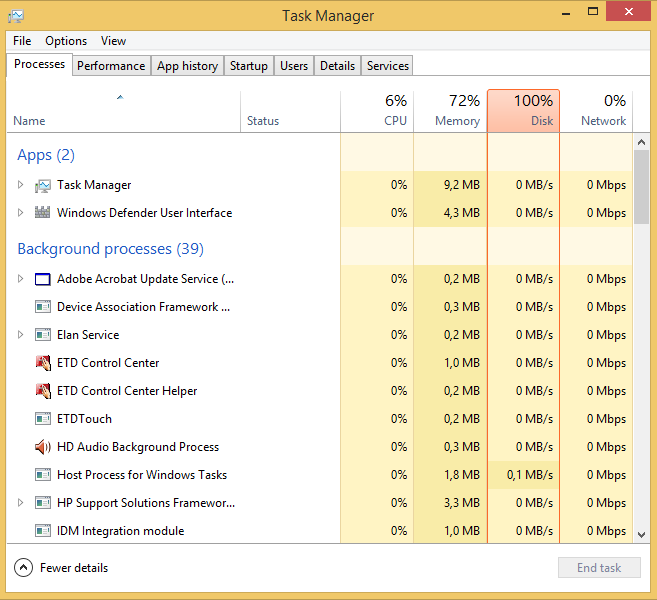Image resolution: width=657 pixels, height=600 pixels.
Task: Click the HD Audio speaker icon
Action: 43,447
